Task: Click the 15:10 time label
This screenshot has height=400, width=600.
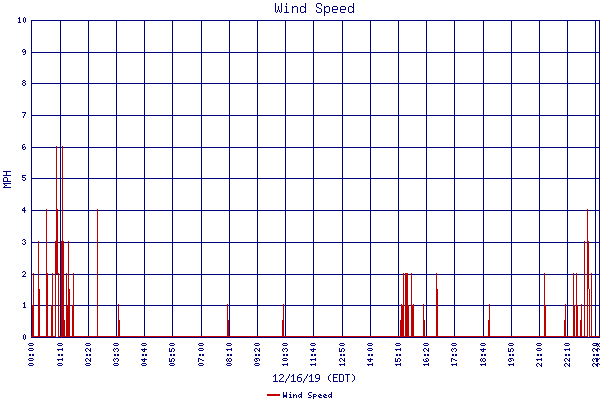Action: 398,354
